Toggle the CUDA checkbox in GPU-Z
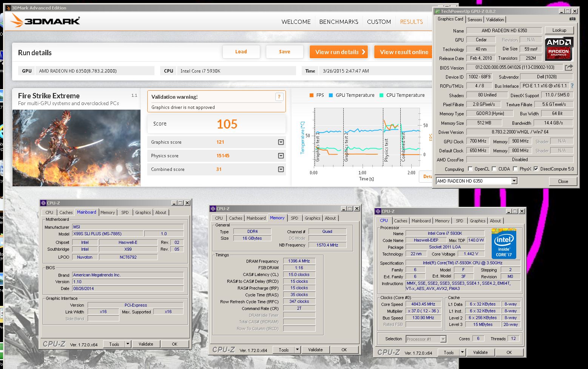 pos(494,169)
